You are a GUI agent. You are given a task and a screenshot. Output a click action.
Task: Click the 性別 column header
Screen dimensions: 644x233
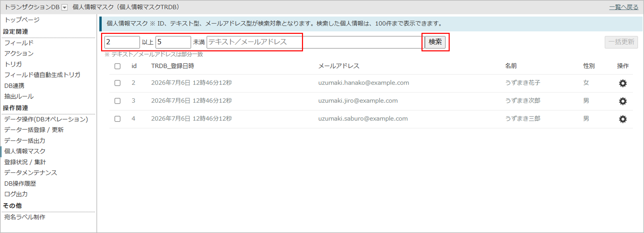(x=589, y=66)
